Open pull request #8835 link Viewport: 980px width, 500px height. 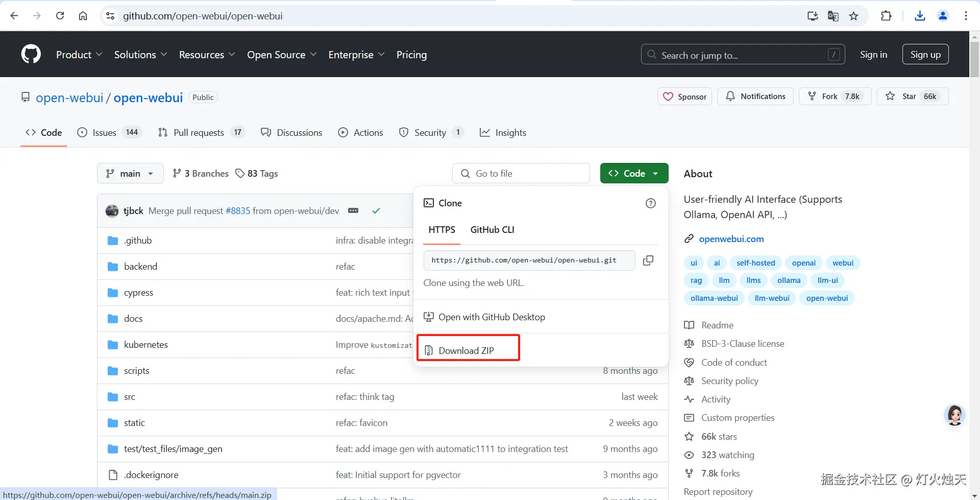click(x=238, y=211)
